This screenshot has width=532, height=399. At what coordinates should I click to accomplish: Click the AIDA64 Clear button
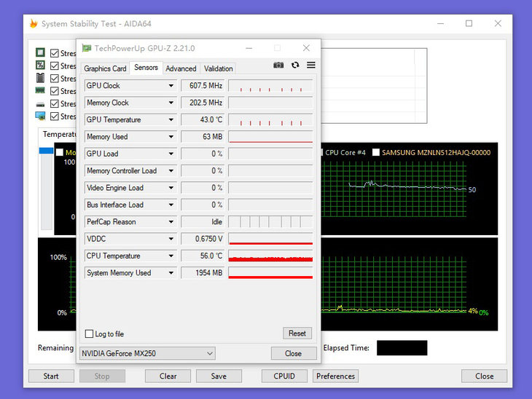pyautogui.click(x=168, y=376)
